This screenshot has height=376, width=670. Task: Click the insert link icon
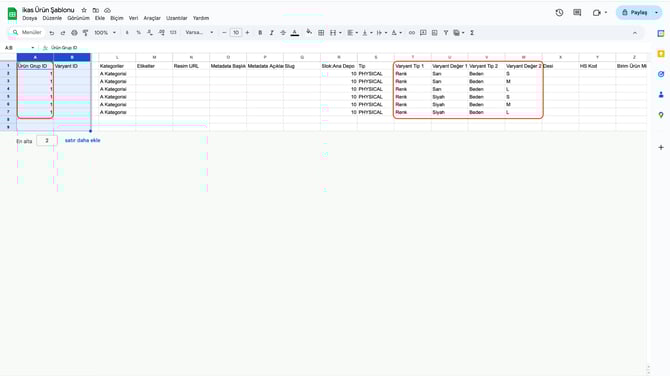coord(411,33)
